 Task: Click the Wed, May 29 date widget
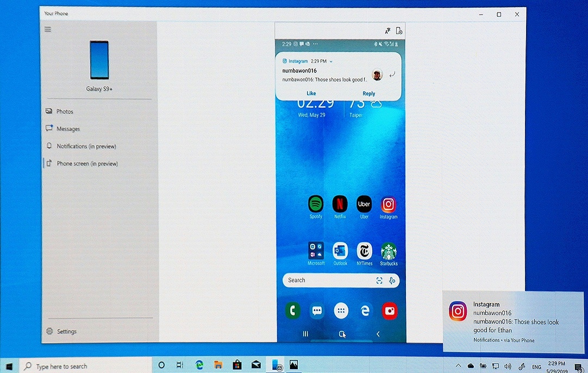coord(311,115)
